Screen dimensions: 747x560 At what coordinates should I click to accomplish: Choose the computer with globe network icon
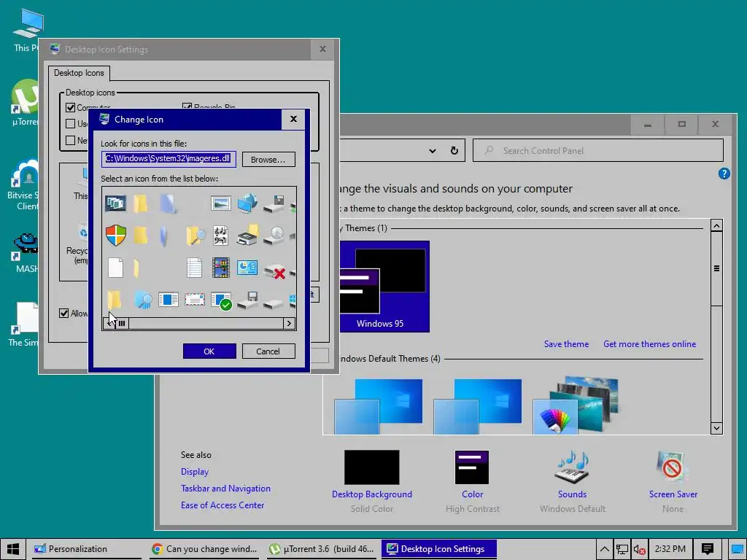point(247,203)
